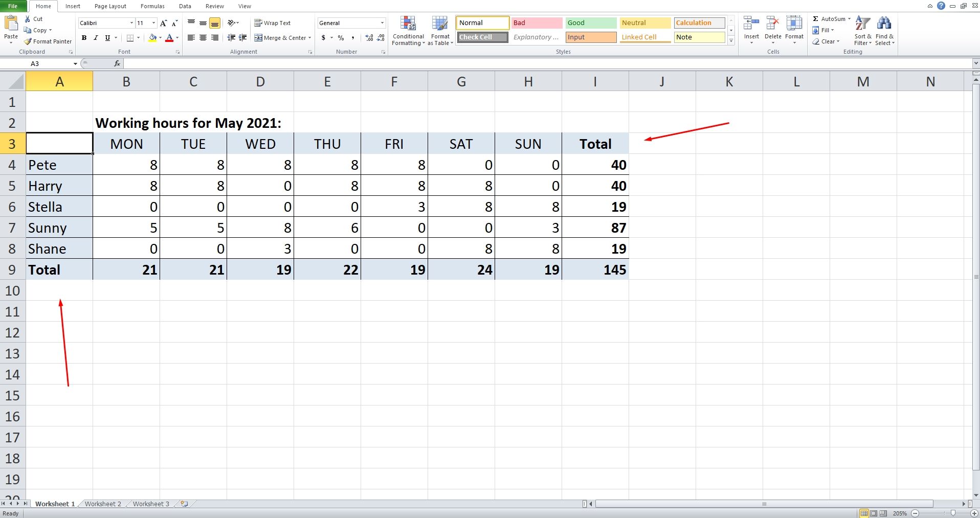980x518 pixels.
Task: Click the Delete cells icon
Action: click(x=773, y=24)
